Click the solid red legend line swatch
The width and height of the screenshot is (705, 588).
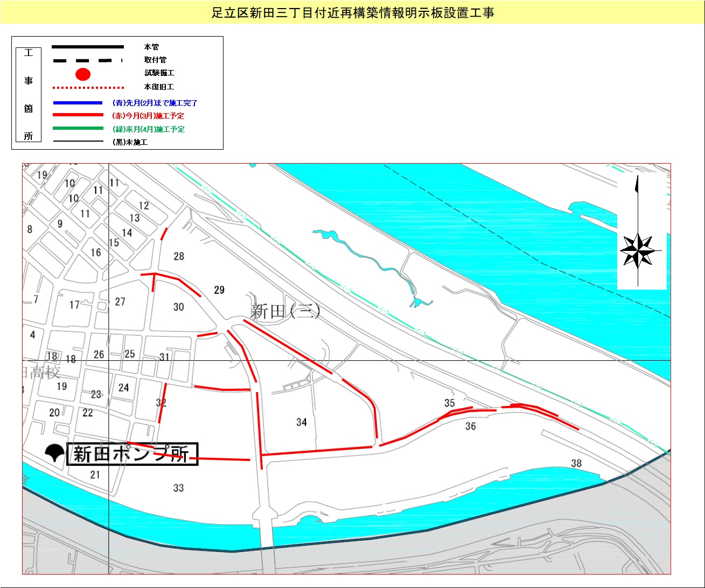(x=78, y=115)
